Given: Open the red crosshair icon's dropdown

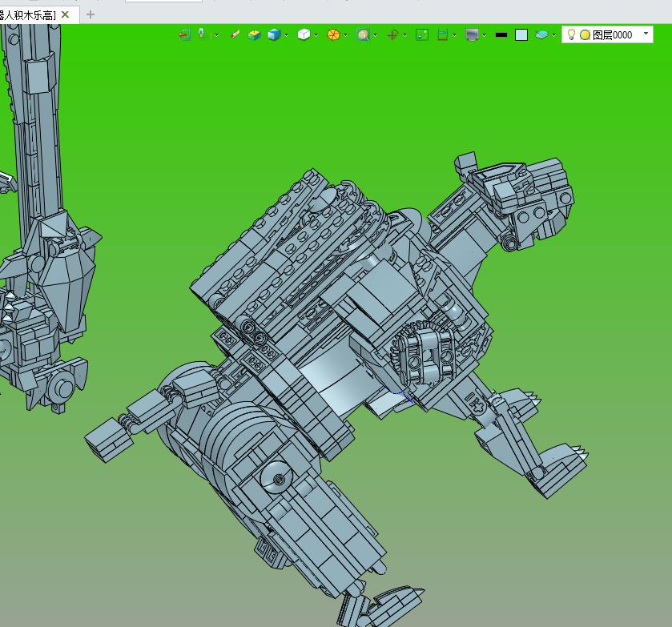Looking at the screenshot, I should (404, 35).
